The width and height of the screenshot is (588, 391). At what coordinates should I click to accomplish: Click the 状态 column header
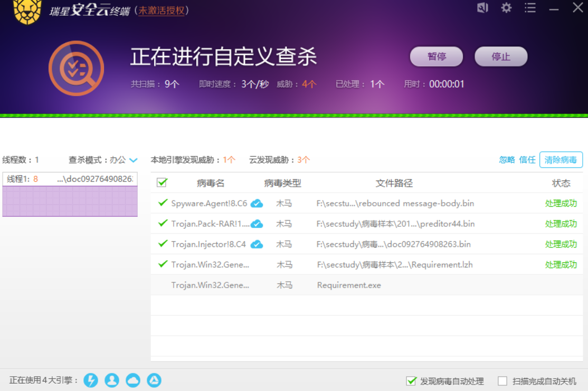[x=562, y=183]
